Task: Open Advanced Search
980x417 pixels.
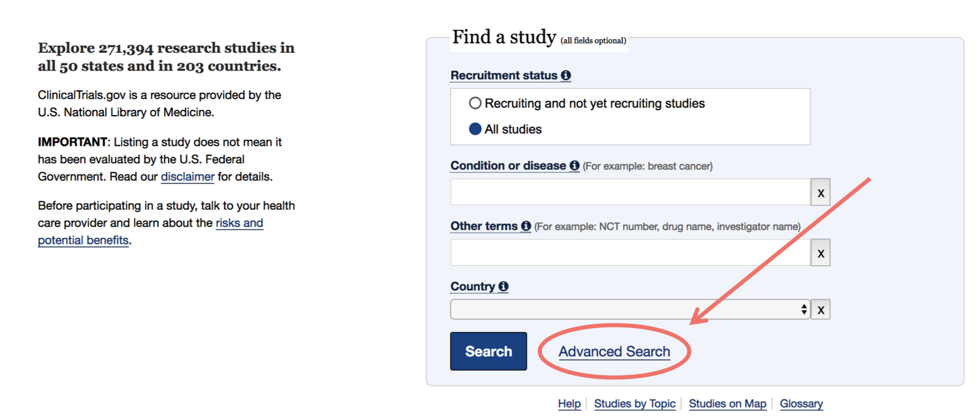Action: 614,351
